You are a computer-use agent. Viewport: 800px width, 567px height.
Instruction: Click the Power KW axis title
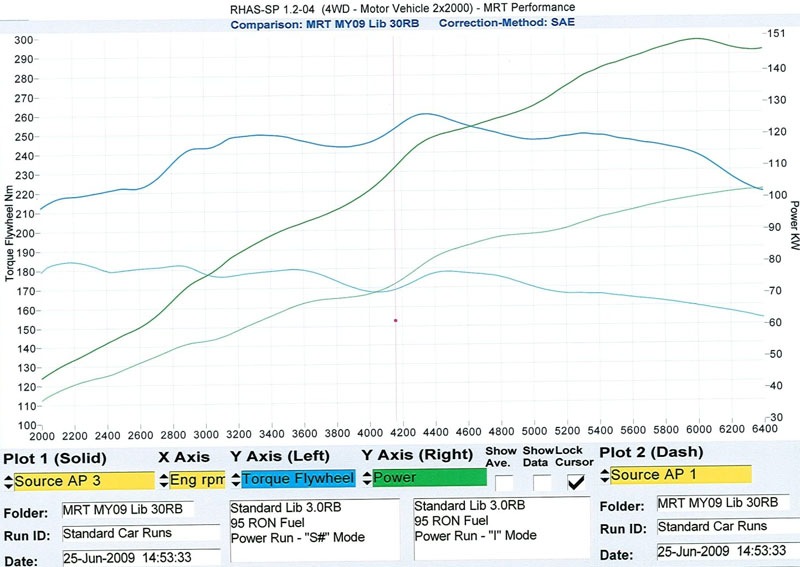[794, 225]
